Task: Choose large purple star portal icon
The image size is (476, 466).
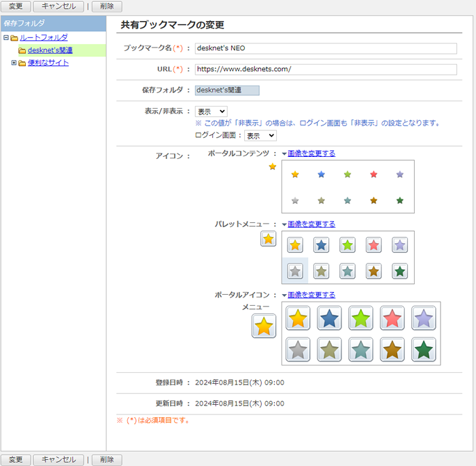Action: coord(424,318)
